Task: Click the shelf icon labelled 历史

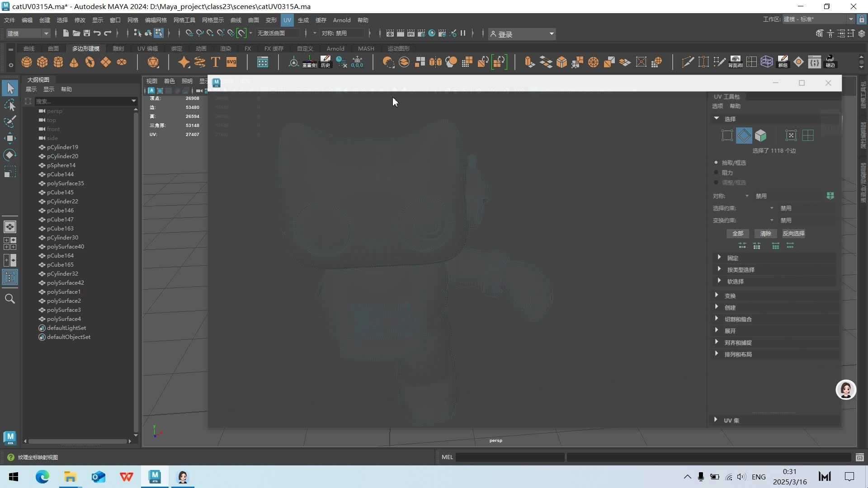Action: [325, 62]
